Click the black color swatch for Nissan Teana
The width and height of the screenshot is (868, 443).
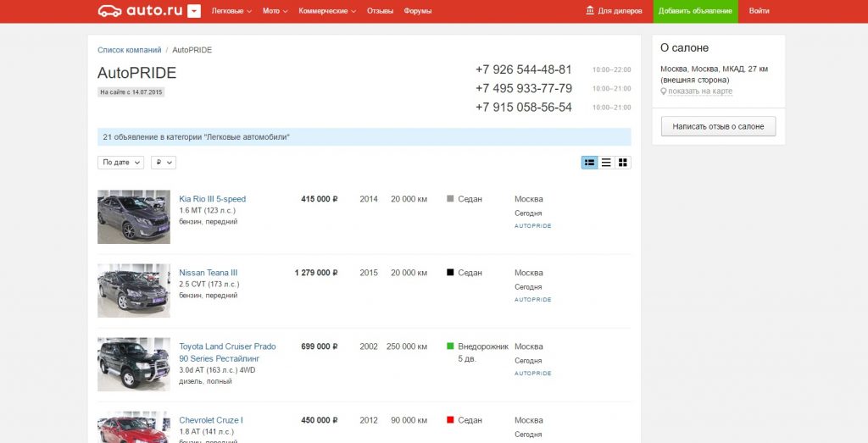[450, 272]
